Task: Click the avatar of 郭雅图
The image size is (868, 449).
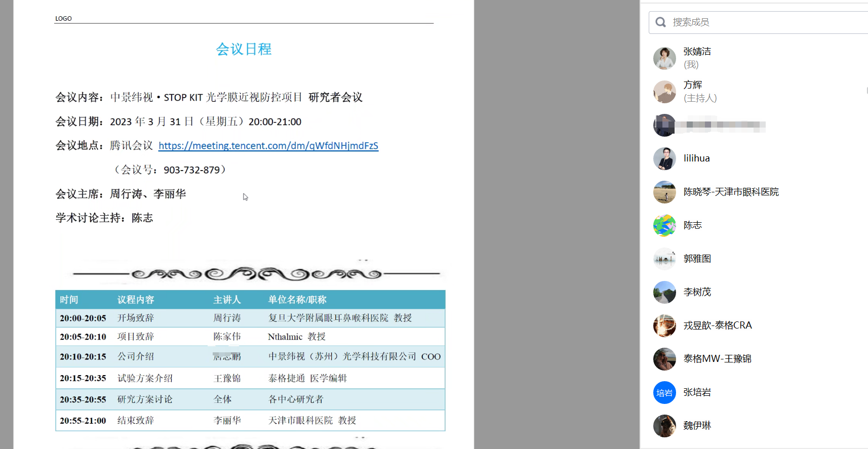Action: [x=664, y=259]
